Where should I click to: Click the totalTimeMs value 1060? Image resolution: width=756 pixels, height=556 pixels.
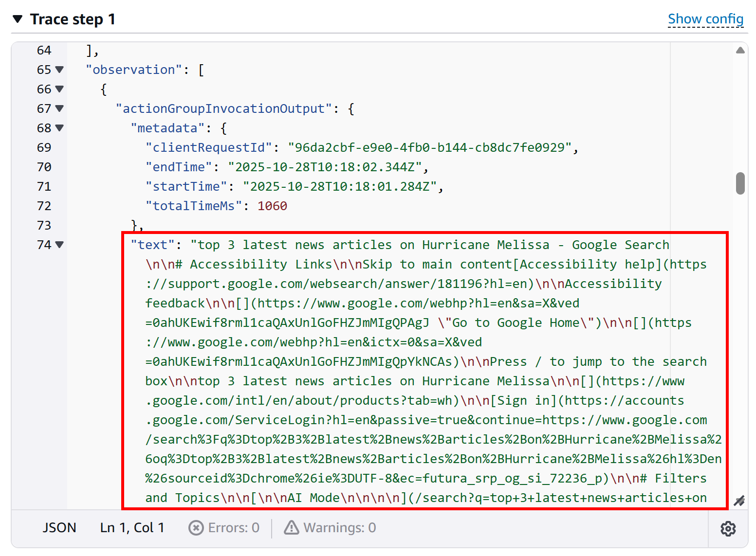(x=272, y=205)
